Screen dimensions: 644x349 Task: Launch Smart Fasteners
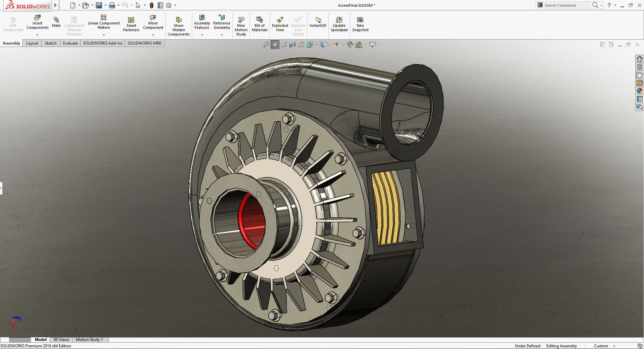pos(131,24)
